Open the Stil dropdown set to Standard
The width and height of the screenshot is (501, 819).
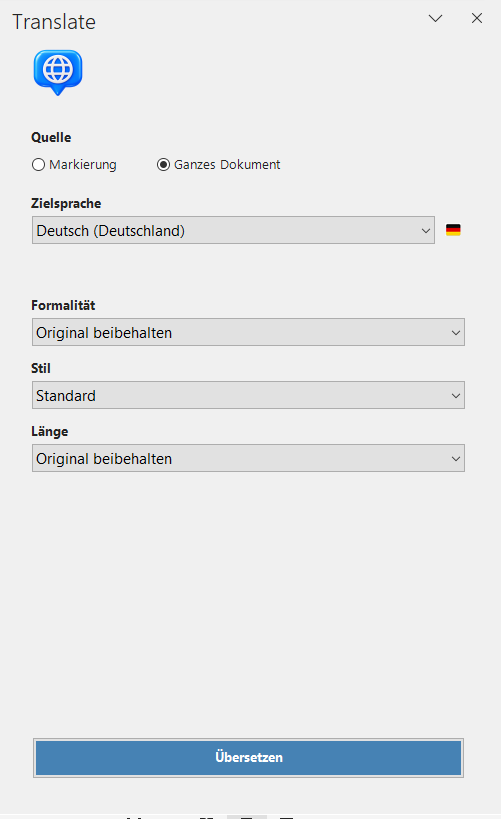[248, 395]
